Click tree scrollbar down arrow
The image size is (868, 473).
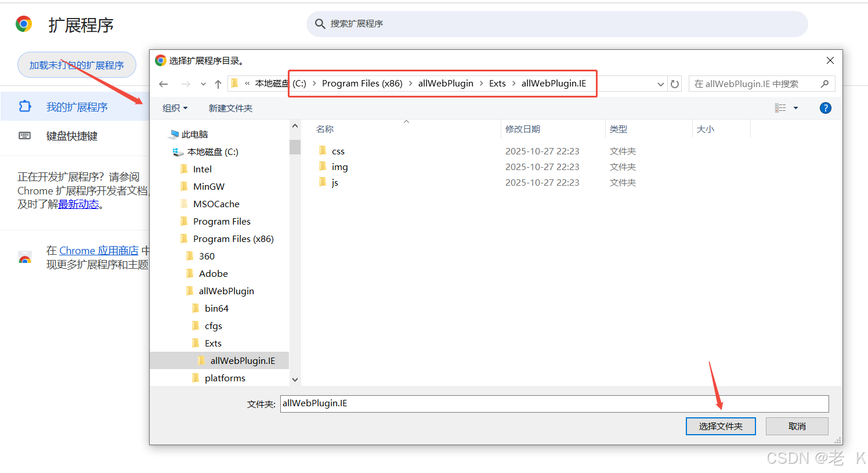click(x=295, y=380)
